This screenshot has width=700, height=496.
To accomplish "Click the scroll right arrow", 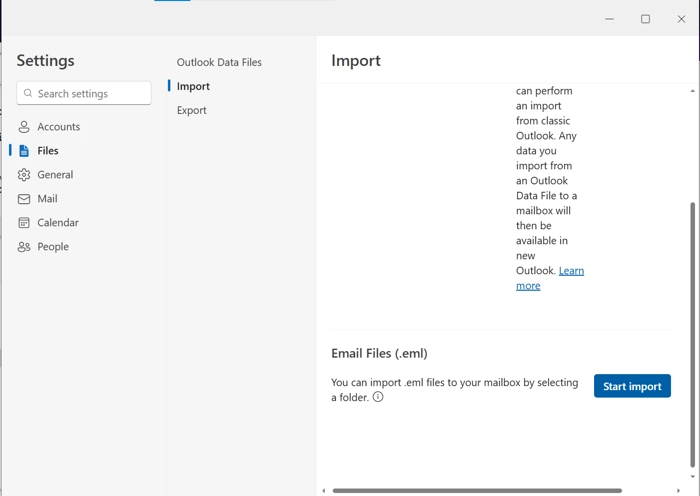I will pyautogui.click(x=679, y=491).
